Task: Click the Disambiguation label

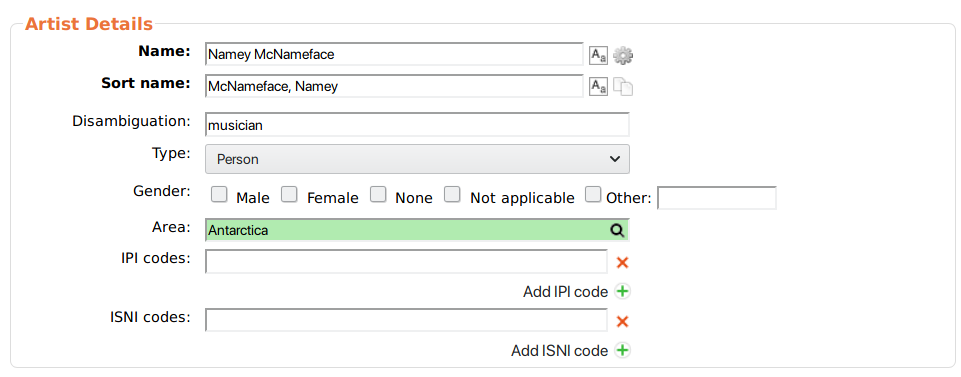Action: (x=131, y=121)
